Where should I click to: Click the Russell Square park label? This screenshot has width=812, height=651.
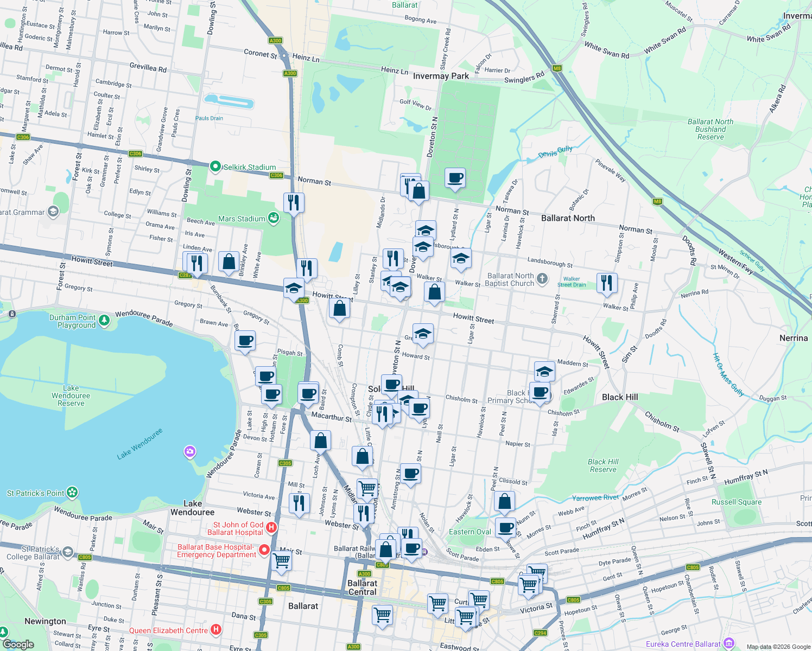pos(737,502)
